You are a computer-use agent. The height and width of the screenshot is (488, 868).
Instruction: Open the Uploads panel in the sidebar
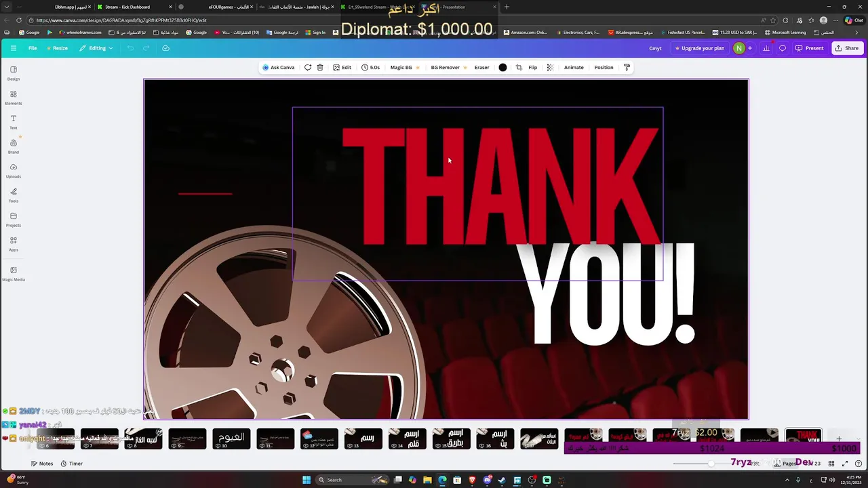coord(14,171)
